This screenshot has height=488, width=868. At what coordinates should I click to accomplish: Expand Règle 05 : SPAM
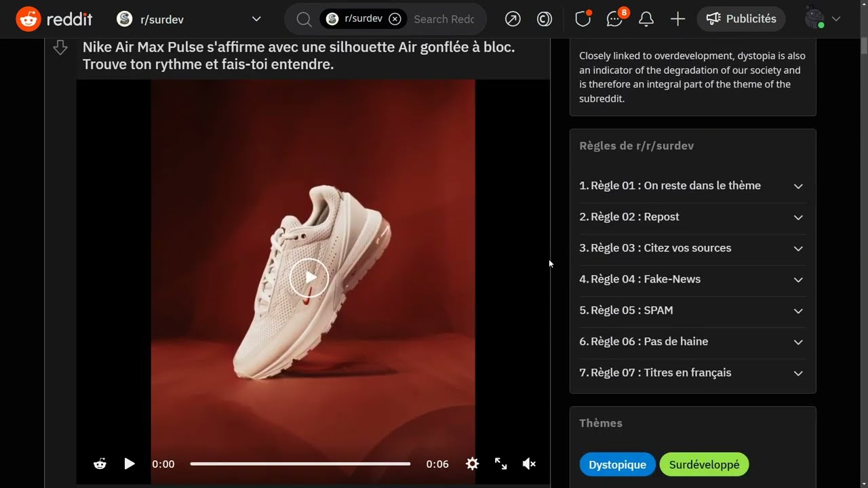pyautogui.click(x=692, y=310)
